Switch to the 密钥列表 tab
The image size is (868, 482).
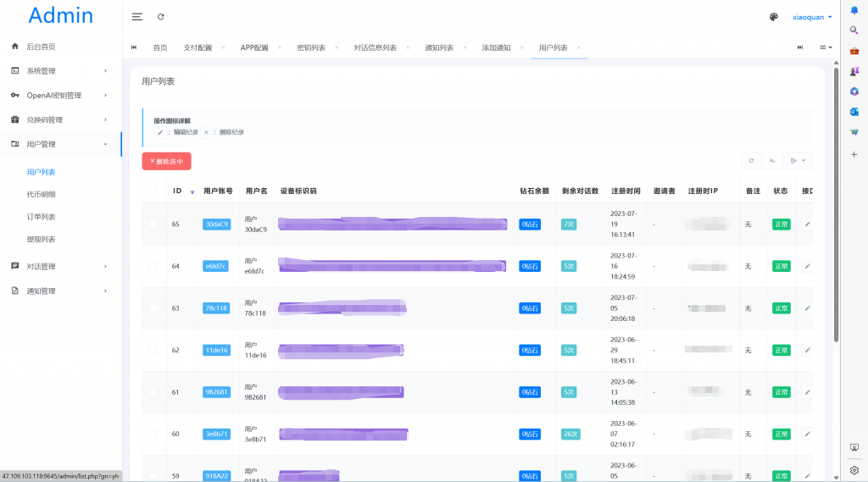click(x=311, y=47)
